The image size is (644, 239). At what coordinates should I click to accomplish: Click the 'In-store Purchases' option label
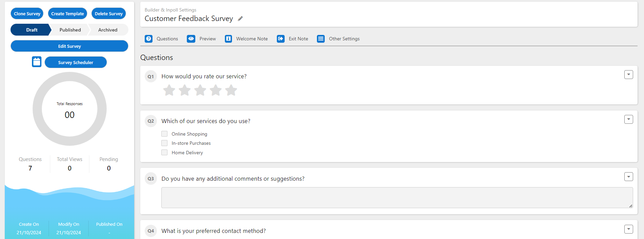191,143
